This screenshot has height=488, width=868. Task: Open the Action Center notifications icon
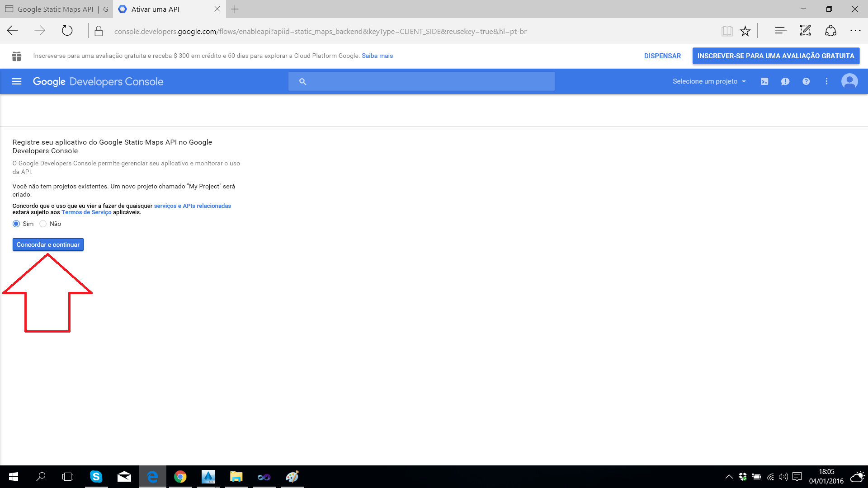click(797, 477)
